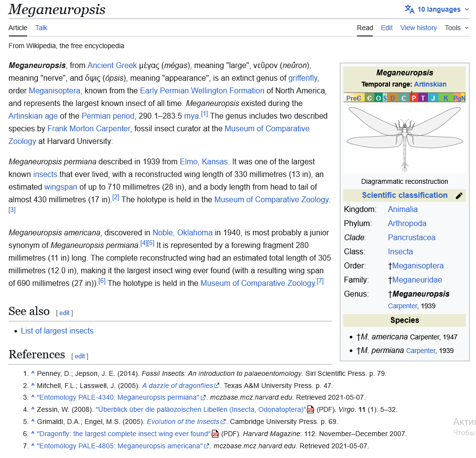Click Carpenter link next to M. permiana
The height and width of the screenshot is (458, 476).
click(x=421, y=351)
